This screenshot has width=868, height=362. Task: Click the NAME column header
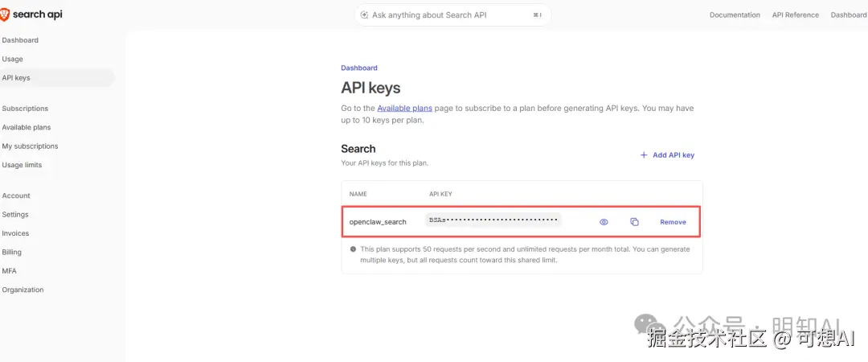pos(358,194)
